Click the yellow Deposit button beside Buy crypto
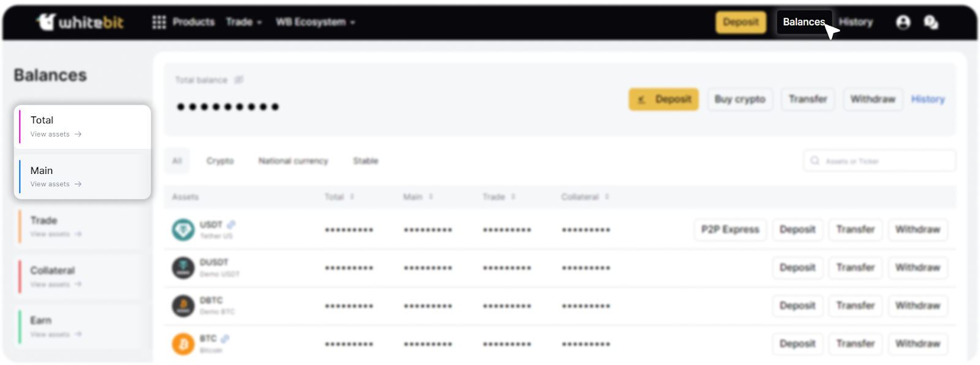Image resolution: width=980 pixels, height=365 pixels. coord(663,99)
